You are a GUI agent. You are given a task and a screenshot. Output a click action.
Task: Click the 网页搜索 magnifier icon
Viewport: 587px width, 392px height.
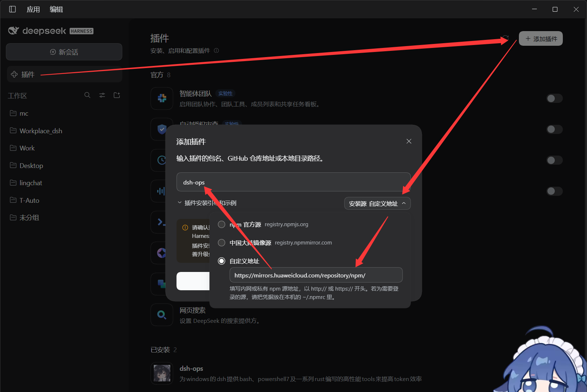tap(162, 314)
